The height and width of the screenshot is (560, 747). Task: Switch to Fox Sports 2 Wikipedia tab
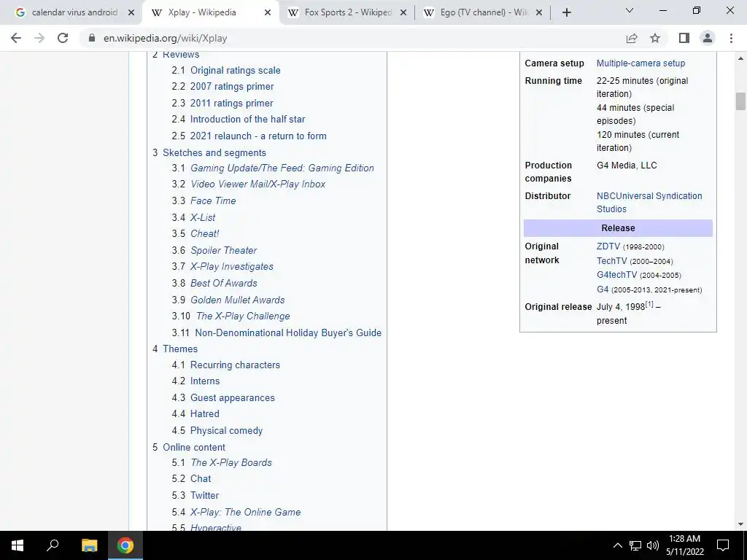[x=348, y=12]
